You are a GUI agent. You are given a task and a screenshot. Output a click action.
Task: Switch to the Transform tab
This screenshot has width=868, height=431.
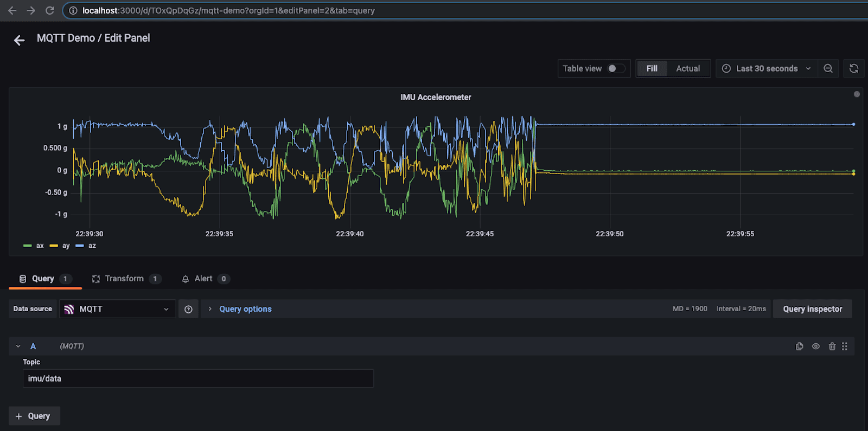[125, 279]
